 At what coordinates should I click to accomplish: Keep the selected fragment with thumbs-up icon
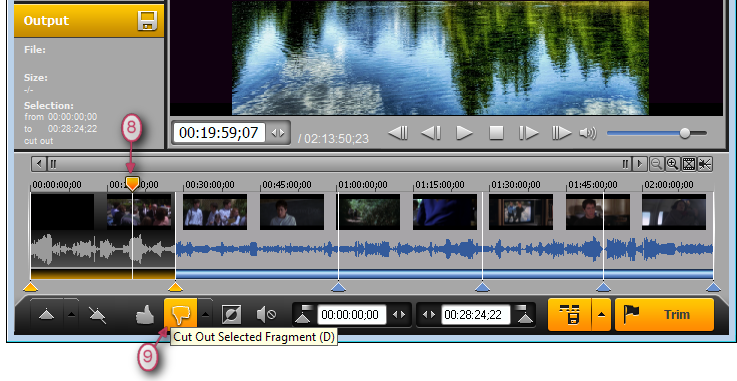tap(145, 315)
